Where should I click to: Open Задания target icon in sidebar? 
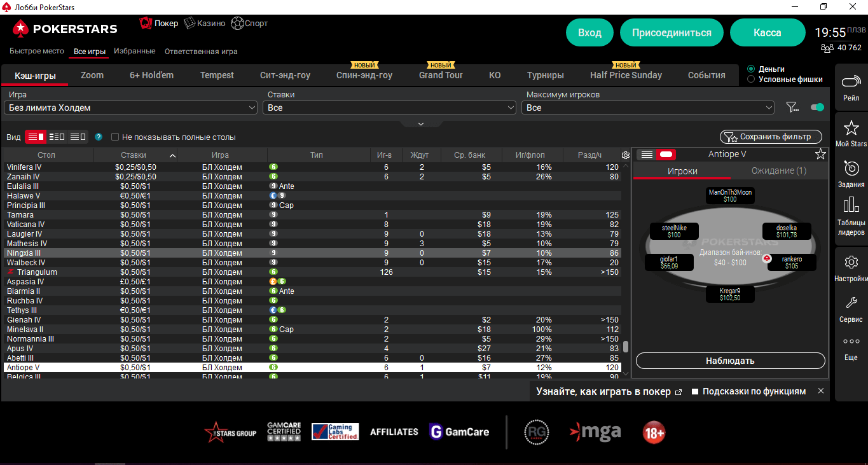point(851,168)
